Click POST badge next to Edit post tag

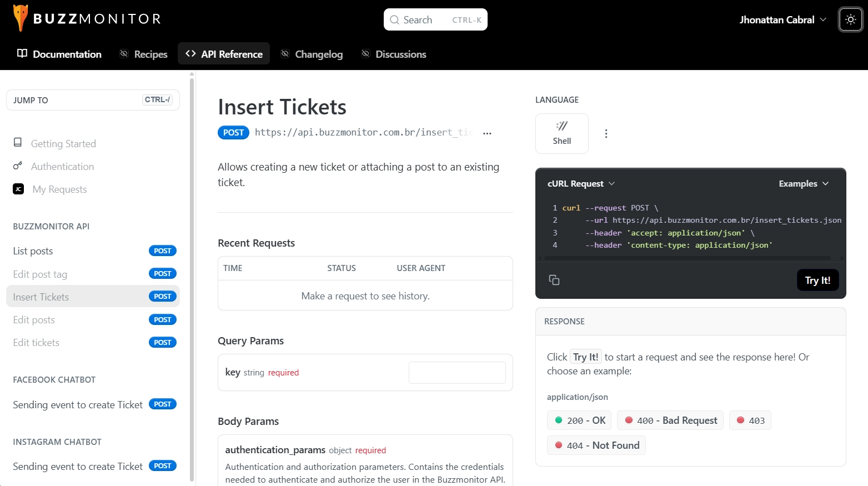tap(163, 274)
